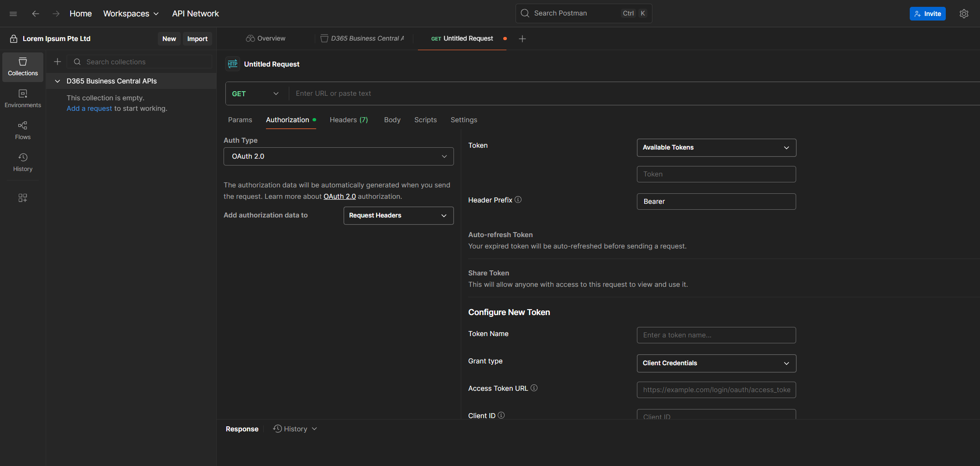Click the Import button
Viewport: 980px width, 466px height.
(x=198, y=39)
